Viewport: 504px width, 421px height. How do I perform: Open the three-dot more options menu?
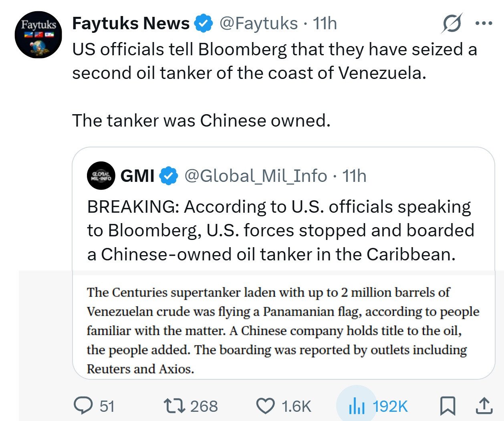click(x=484, y=24)
